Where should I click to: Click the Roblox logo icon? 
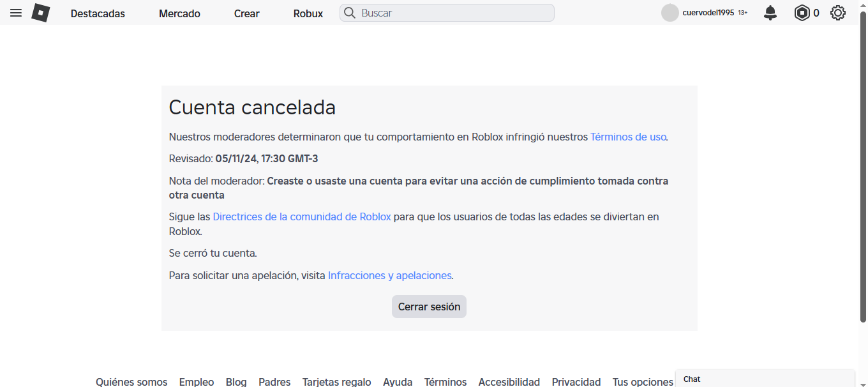pos(41,13)
